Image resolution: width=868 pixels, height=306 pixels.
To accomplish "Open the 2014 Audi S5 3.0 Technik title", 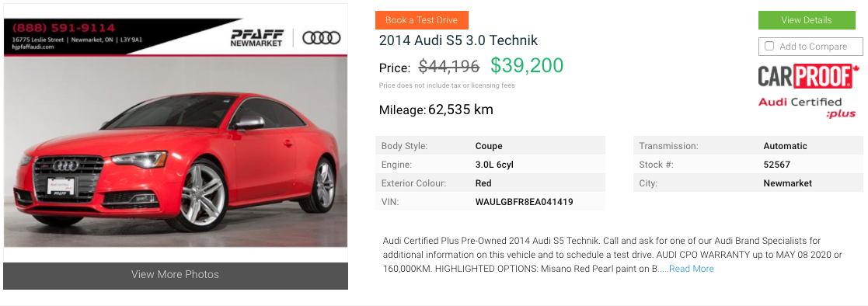I will click(458, 40).
